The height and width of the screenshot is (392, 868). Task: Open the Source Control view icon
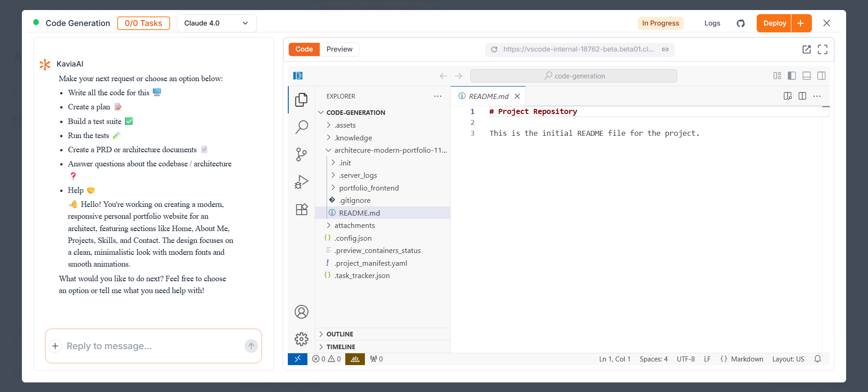click(x=301, y=155)
